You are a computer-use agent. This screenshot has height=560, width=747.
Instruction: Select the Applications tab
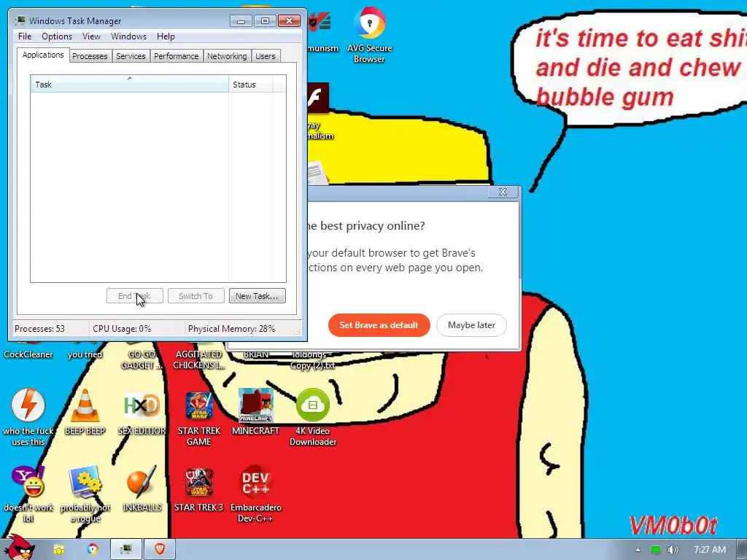[43, 55]
